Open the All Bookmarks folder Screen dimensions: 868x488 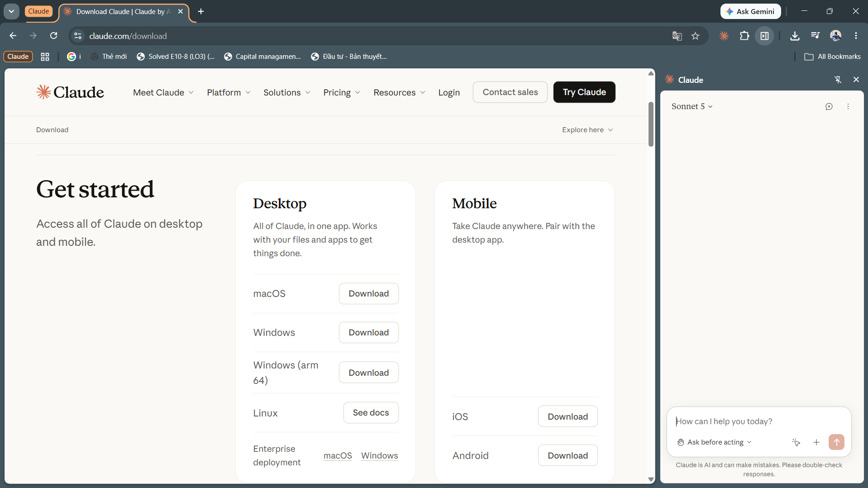pos(833,57)
